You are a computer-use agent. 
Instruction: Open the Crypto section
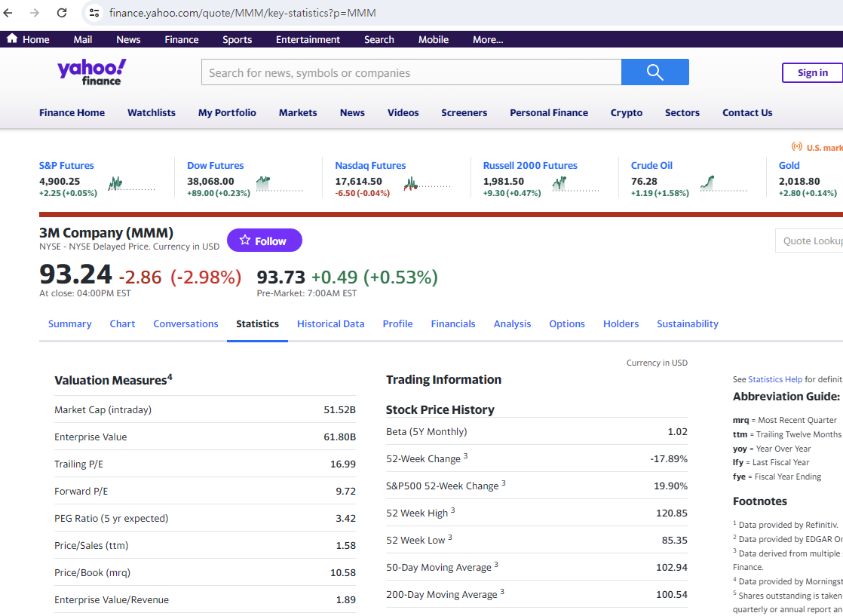coord(627,112)
